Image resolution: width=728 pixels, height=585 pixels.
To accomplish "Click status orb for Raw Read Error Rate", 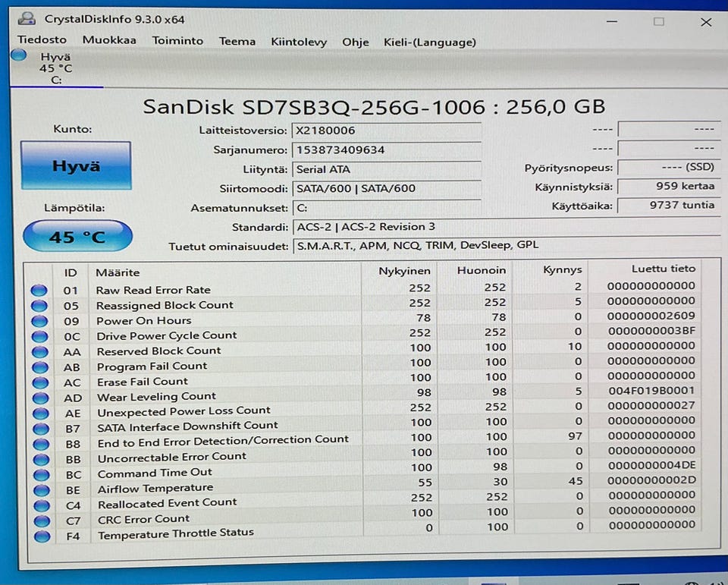I will tap(39, 291).
